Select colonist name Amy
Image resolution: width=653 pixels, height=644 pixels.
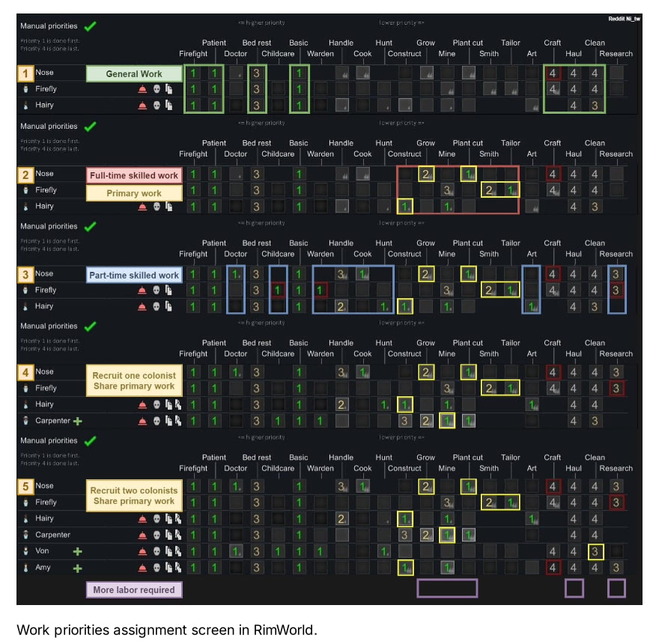coord(43,568)
